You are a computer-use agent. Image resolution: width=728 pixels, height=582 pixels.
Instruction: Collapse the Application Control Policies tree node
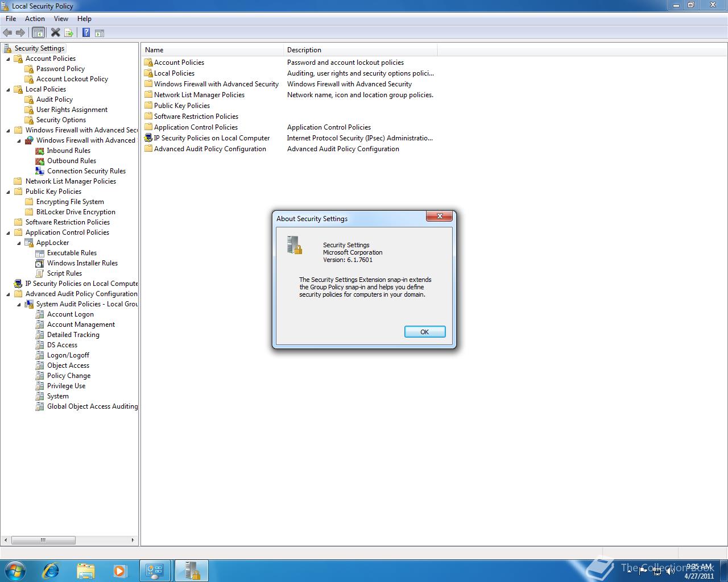click(8, 233)
